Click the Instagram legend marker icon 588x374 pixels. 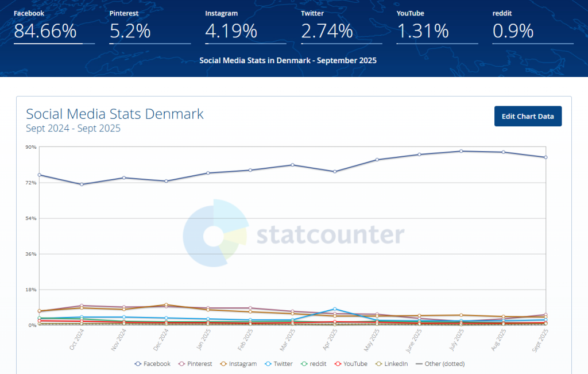[x=223, y=364]
